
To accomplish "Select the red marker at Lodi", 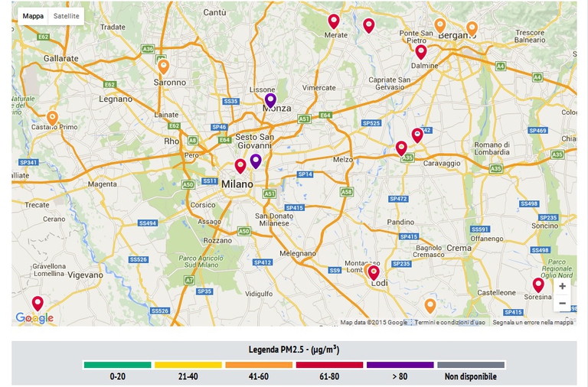I will pos(374,272).
